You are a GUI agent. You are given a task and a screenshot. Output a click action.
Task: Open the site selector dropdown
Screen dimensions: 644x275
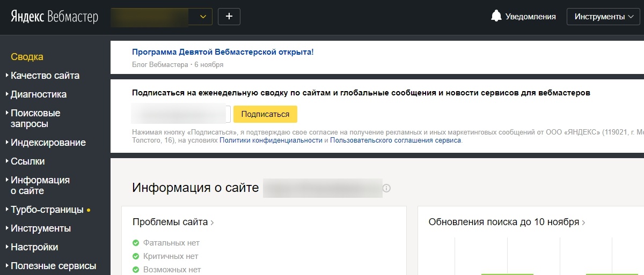click(x=162, y=17)
